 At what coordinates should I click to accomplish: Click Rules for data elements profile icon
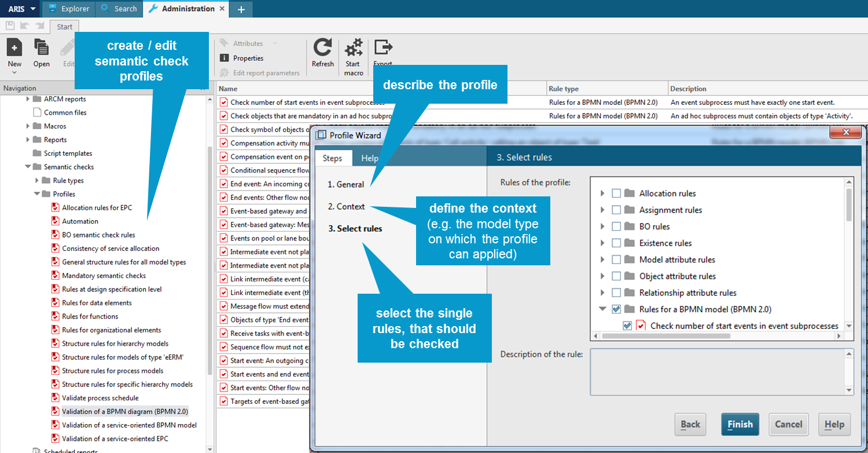56,302
